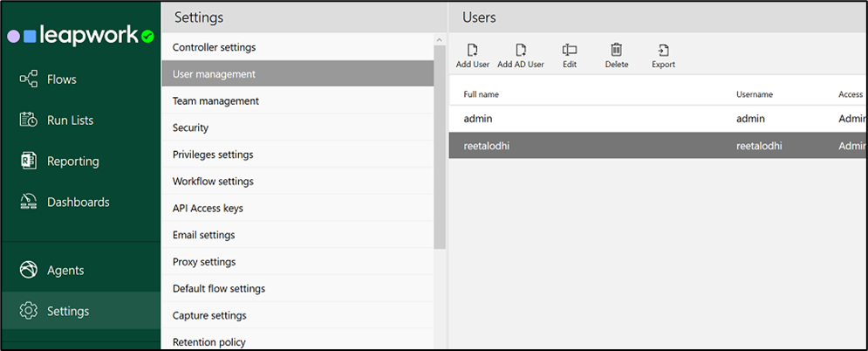868x351 pixels.
Task: Click the green status checkmark near logo
Action: point(148,37)
